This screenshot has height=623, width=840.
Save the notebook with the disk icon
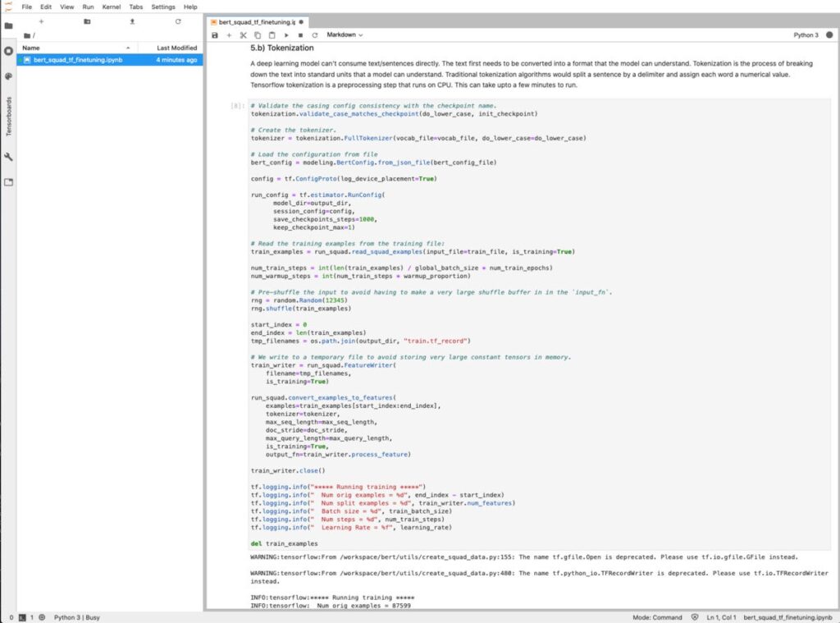pyautogui.click(x=215, y=35)
